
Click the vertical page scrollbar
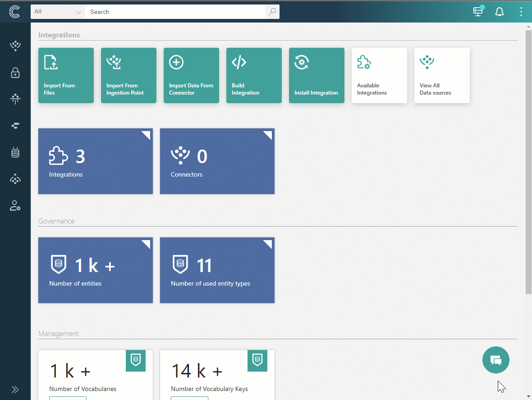tap(528, 162)
